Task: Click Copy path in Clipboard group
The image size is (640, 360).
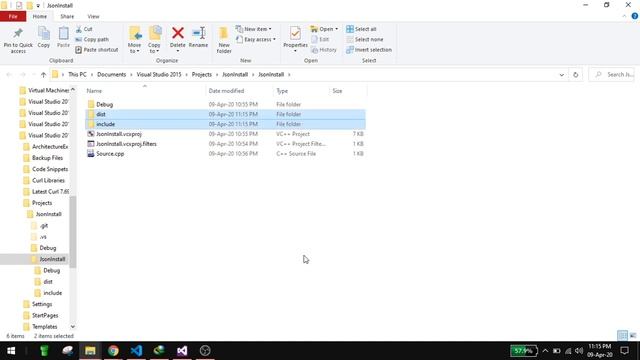Action: 92,40
